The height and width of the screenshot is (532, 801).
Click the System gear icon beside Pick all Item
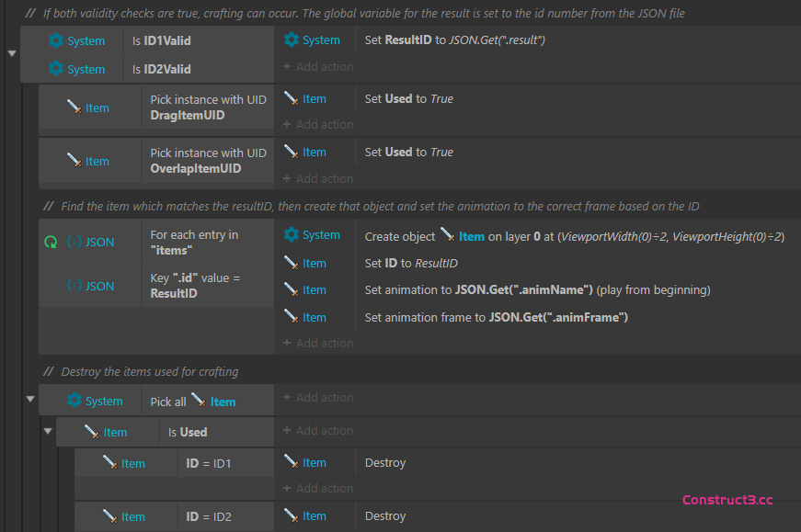pos(74,401)
